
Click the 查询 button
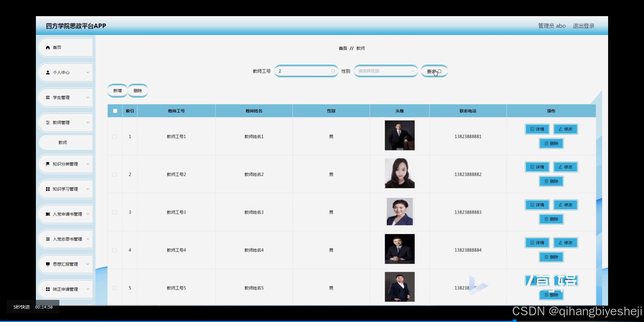point(434,71)
